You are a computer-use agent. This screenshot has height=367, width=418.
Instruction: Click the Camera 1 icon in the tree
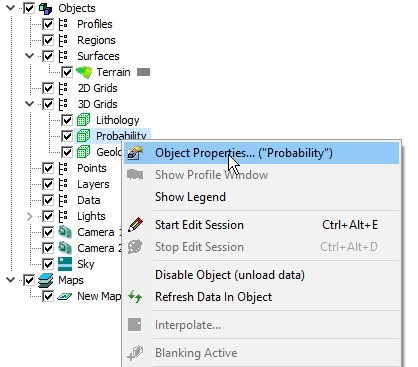click(65, 232)
